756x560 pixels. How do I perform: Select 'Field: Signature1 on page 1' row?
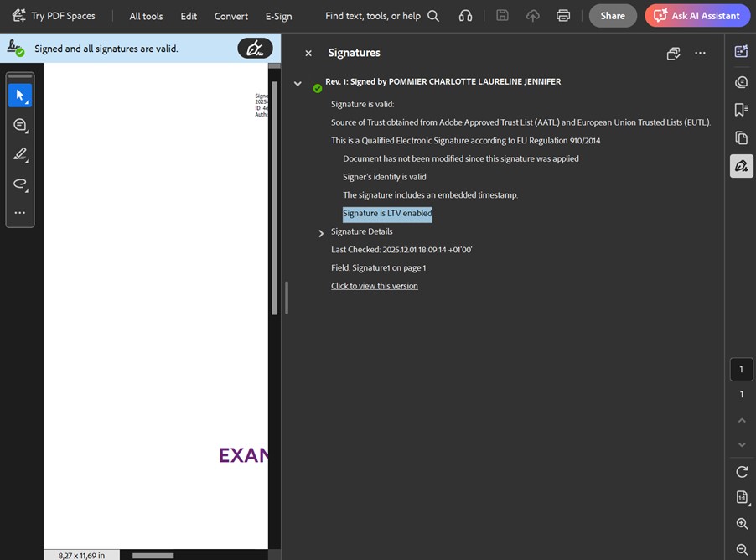pyautogui.click(x=379, y=267)
